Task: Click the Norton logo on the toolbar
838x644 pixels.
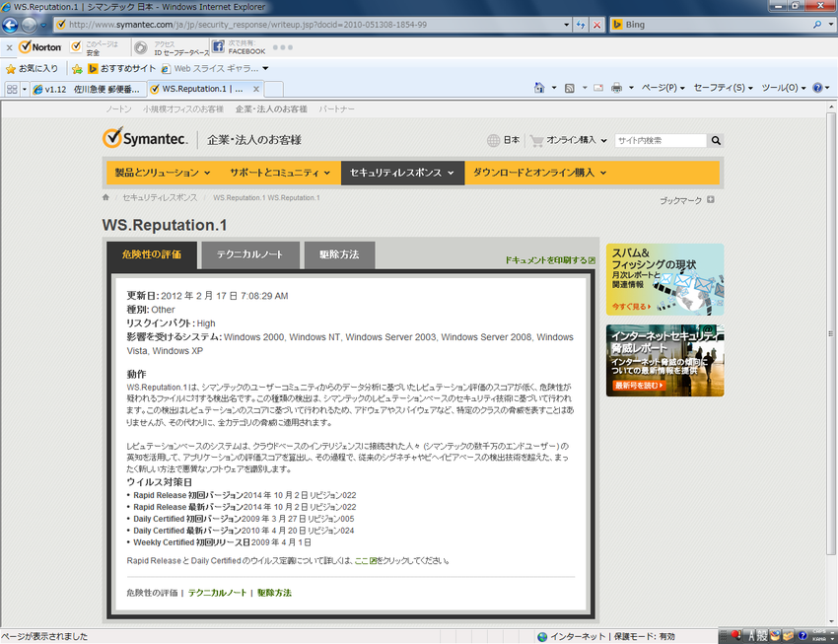Action: [x=40, y=47]
